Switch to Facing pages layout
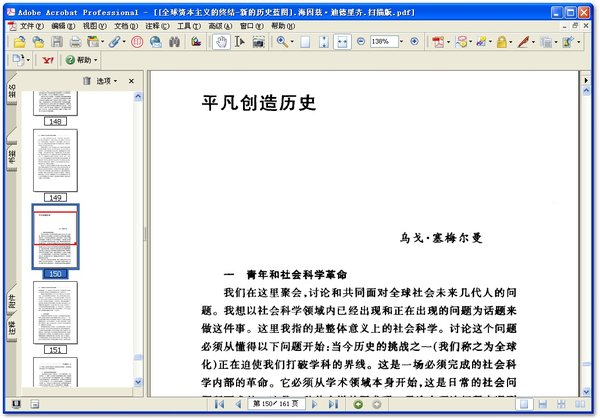Image resolution: width=600 pixels, height=420 pixels. 580,404
